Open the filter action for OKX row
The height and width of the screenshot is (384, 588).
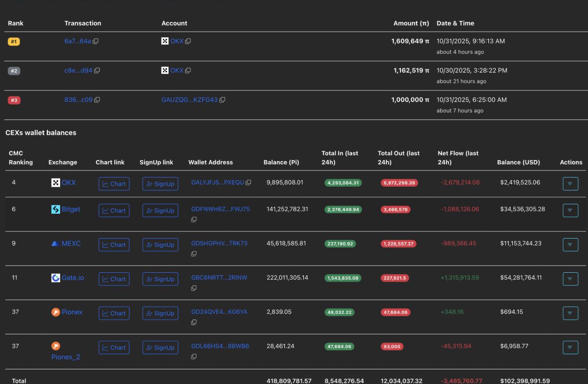[x=570, y=184]
